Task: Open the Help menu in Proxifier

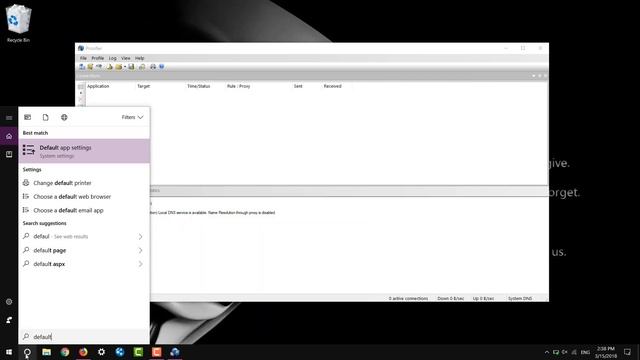Action: [140, 58]
